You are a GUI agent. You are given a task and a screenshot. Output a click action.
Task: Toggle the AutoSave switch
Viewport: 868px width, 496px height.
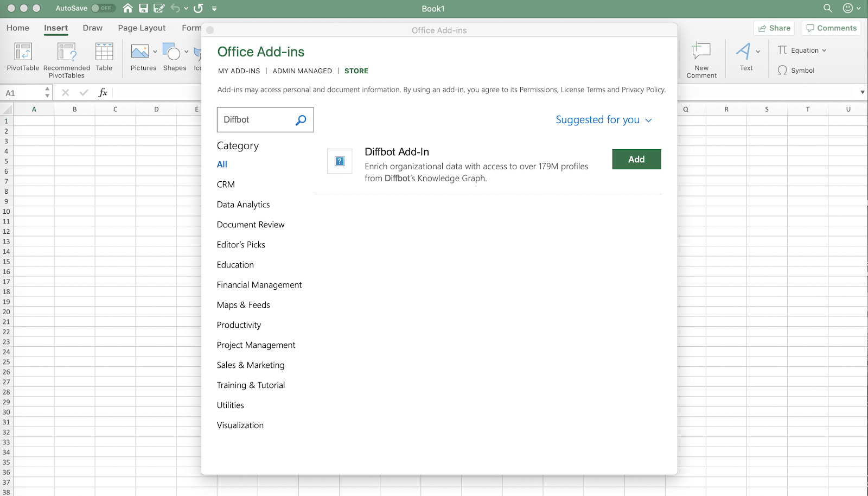[x=103, y=8]
